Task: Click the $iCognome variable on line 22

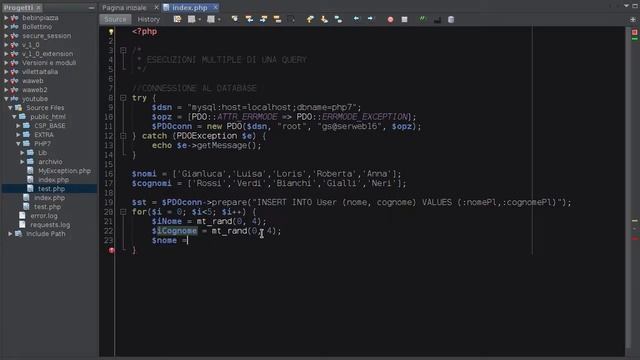Action: [x=174, y=231]
